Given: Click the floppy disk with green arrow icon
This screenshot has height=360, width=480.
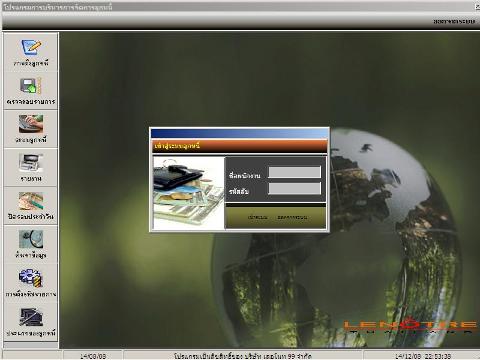Looking at the screenshot, I should coord(30,86).
